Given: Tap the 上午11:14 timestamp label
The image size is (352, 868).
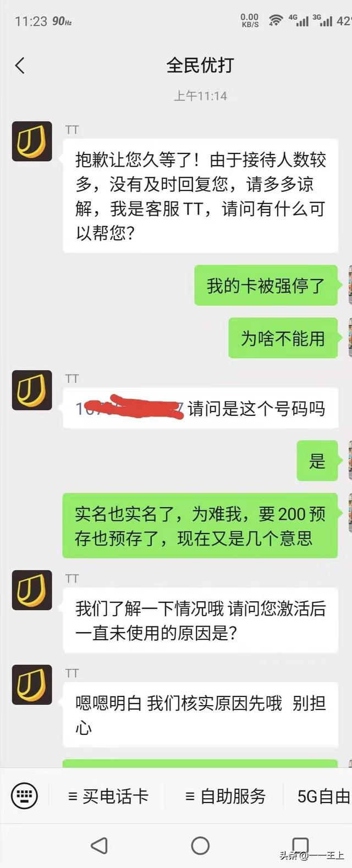Looking at the screenshot, I should point(200,96).
